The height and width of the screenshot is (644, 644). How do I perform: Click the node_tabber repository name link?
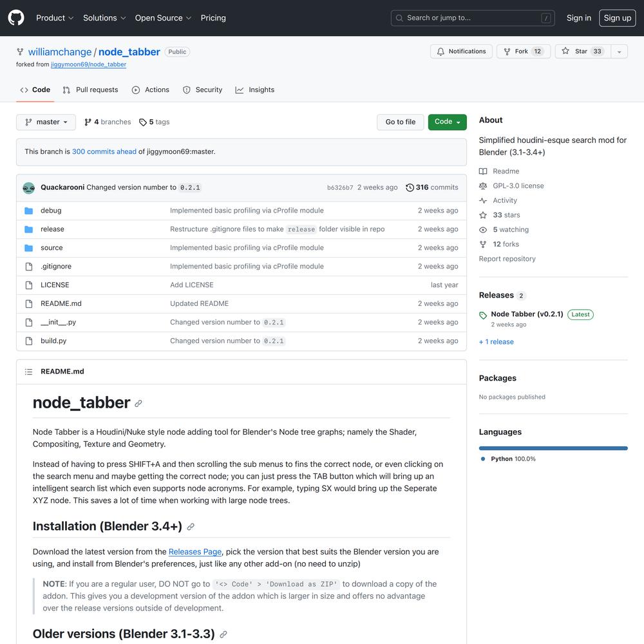click(x=129, y=52)
